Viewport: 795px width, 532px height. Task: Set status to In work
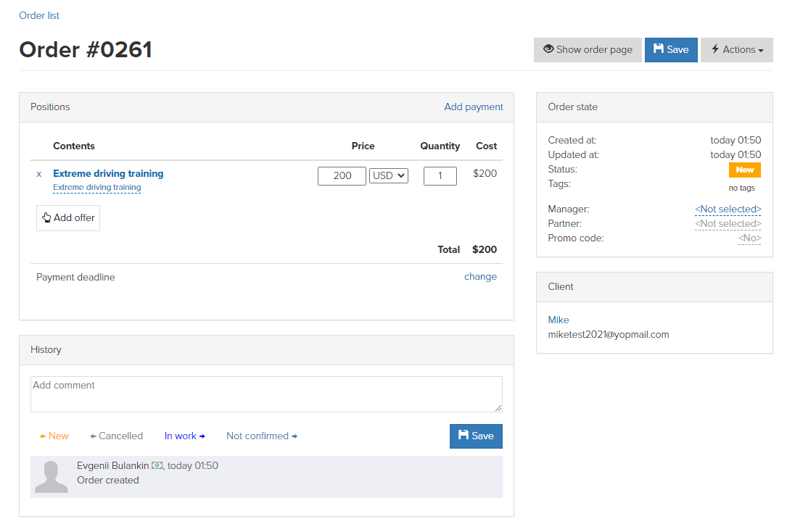click(x=184, y=436)
